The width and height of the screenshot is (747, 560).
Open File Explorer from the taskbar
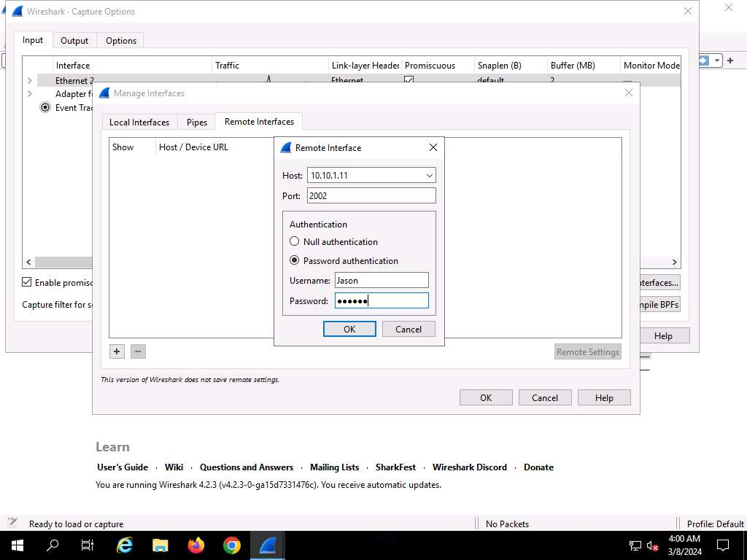[160, 545]
